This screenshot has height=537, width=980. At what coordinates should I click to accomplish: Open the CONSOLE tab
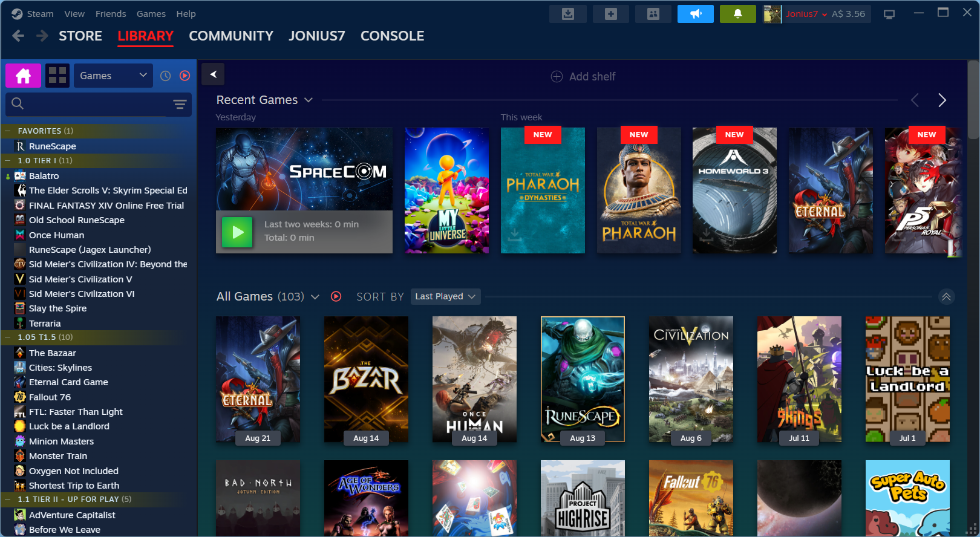tap(392, 36)
